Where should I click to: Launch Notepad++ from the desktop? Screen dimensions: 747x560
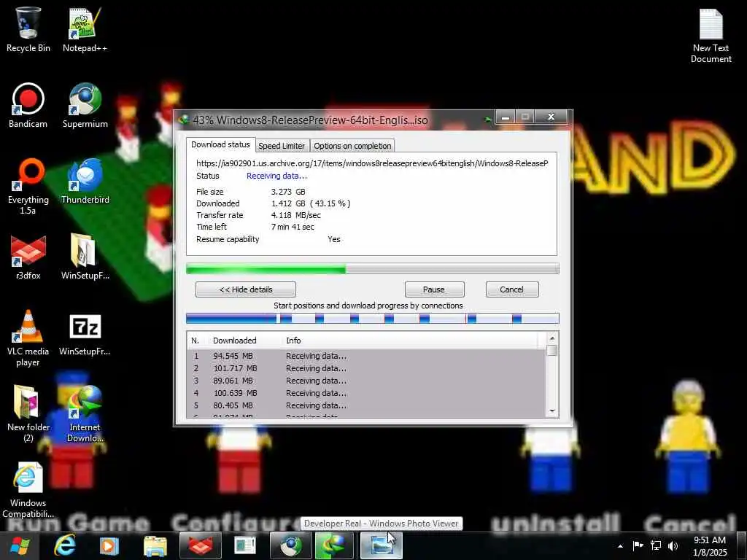coord(85,29)
